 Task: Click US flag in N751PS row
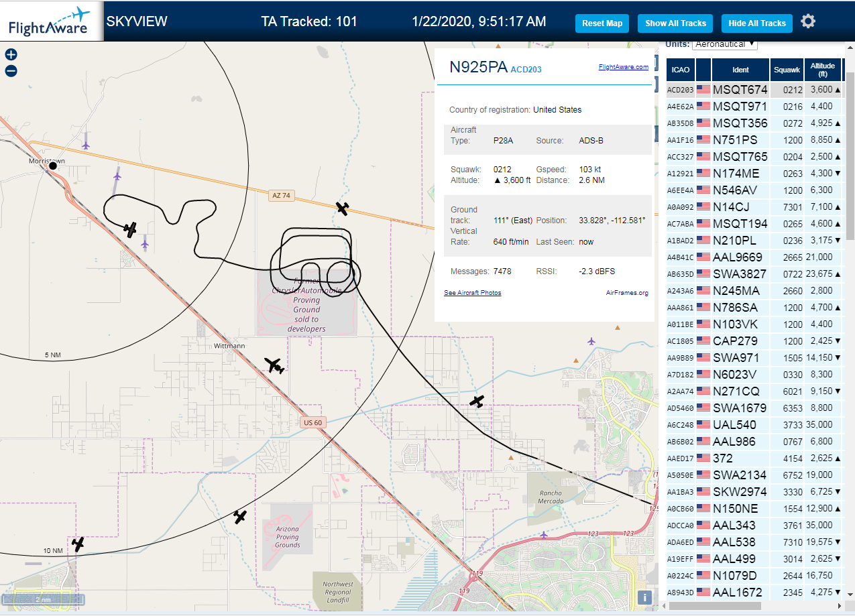(703, 139)
